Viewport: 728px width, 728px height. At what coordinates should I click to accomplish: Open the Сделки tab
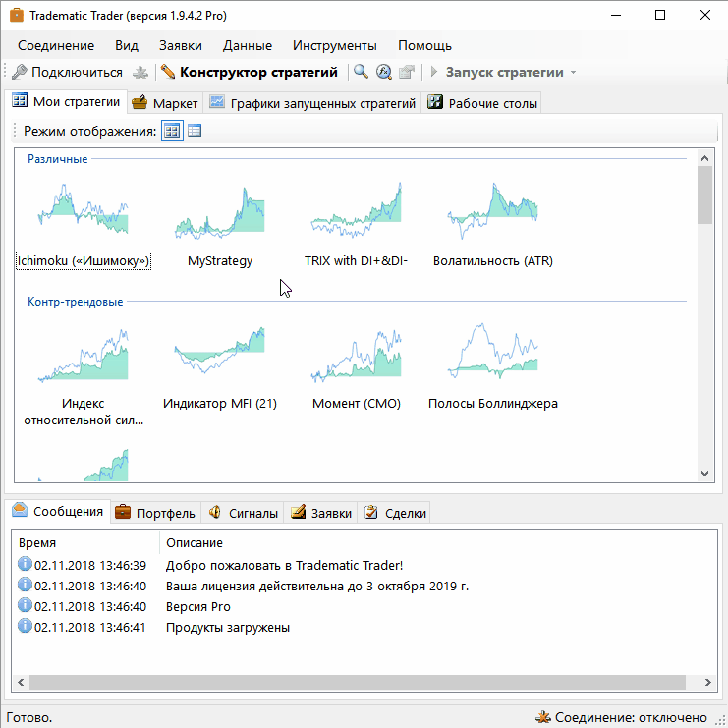coord(395,513)
